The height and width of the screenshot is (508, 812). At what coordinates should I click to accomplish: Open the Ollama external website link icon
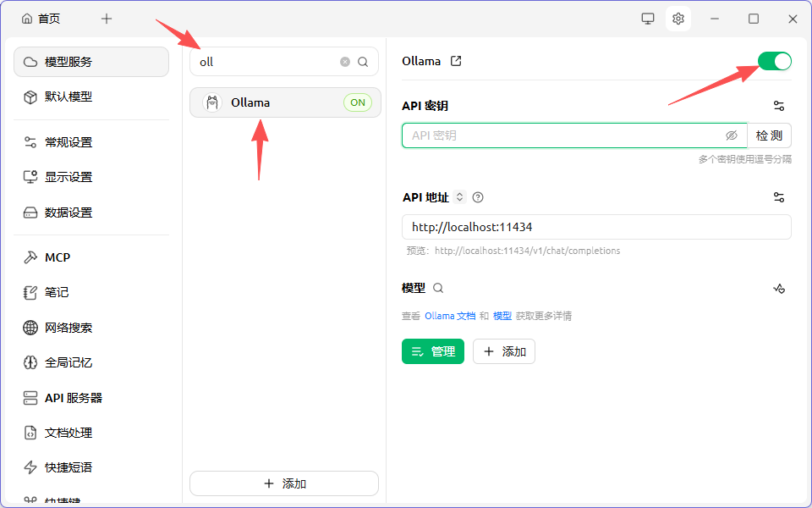456,61
